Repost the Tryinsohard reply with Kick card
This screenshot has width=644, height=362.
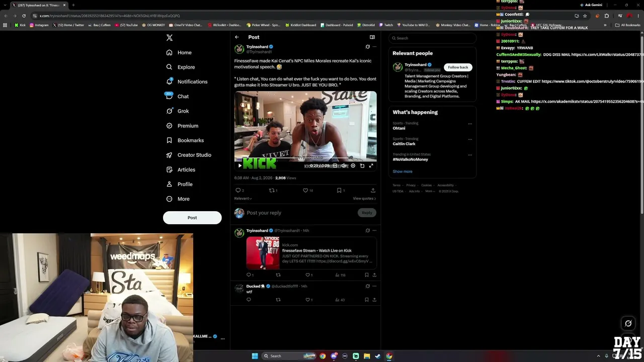(x=278, y=275)
